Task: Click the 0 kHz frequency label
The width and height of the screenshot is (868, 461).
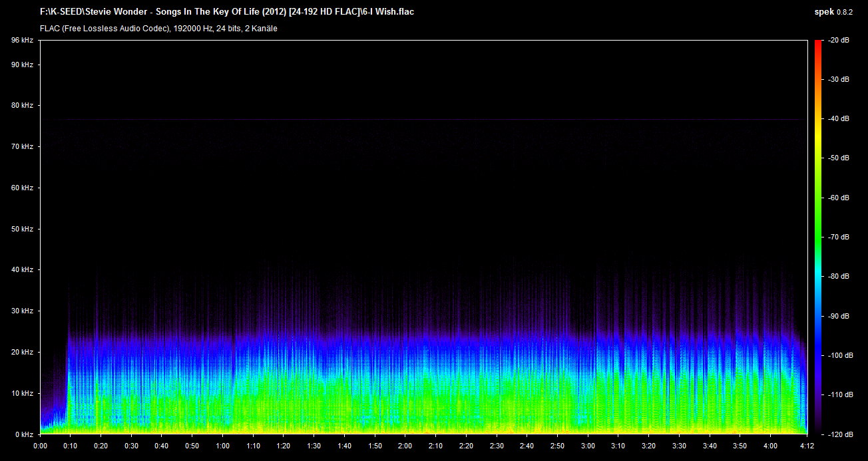Action: tap(24, 434)
